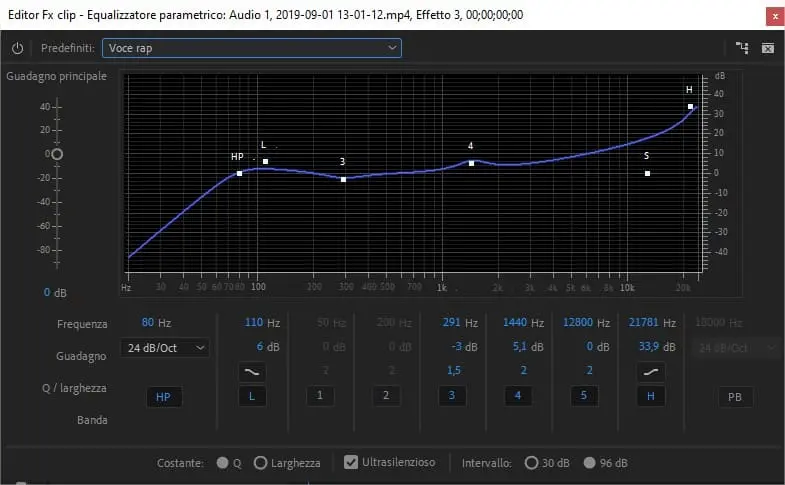
Task: Toggle the L band button
Action: coord(252,396)
